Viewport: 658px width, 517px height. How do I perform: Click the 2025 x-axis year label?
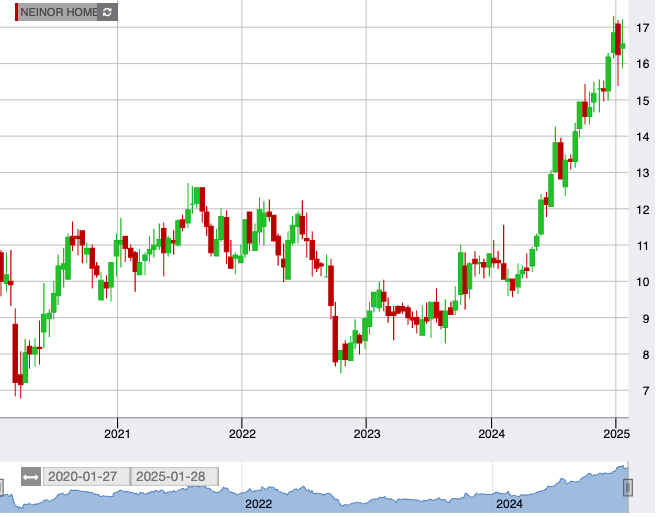pyautogui.click(x=616, y=433)
